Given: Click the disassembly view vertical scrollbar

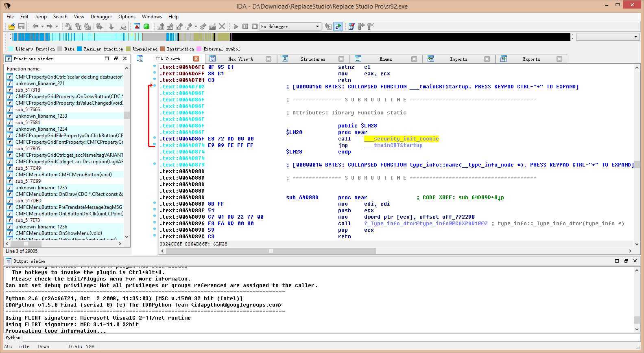Looking at the screenshot, I should click(637, 156).
